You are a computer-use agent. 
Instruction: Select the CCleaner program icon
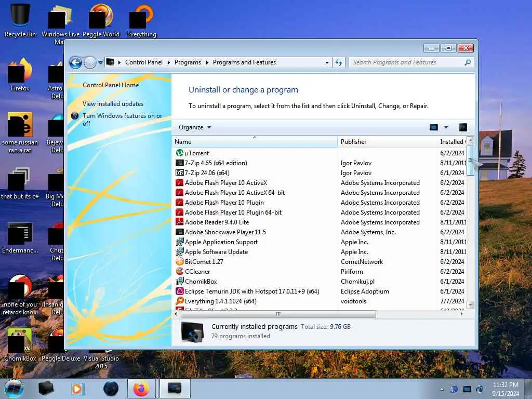click(179, 271)
